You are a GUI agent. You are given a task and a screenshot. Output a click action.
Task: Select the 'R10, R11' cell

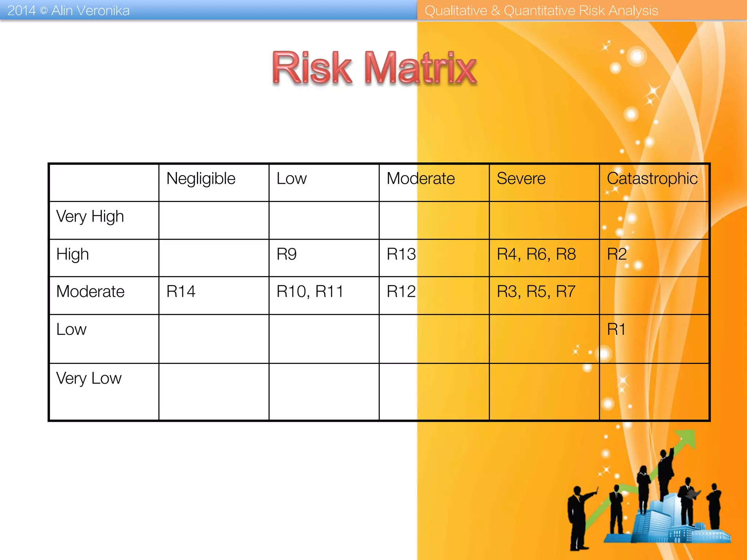pyautogui.click(x=324, y=295)
